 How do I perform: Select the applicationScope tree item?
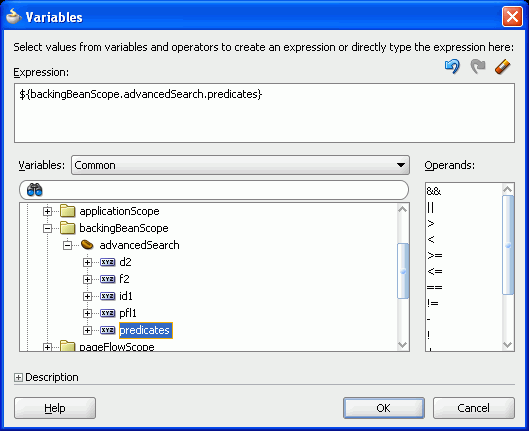click(x=119, y=211)
